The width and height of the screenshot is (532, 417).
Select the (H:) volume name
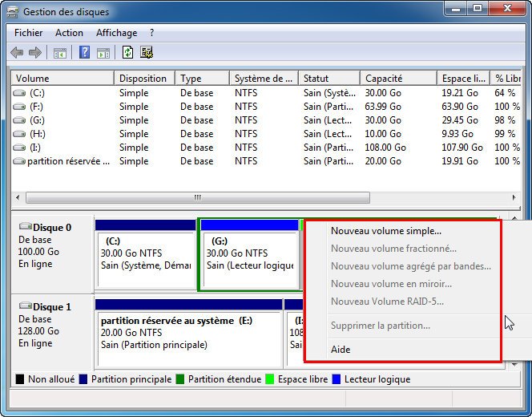[x=38, y=134]
